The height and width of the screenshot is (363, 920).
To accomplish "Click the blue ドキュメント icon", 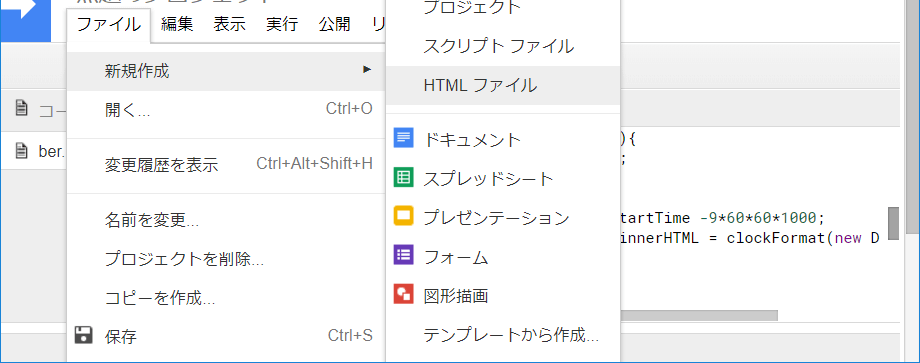I will click(x=404, y=138).
